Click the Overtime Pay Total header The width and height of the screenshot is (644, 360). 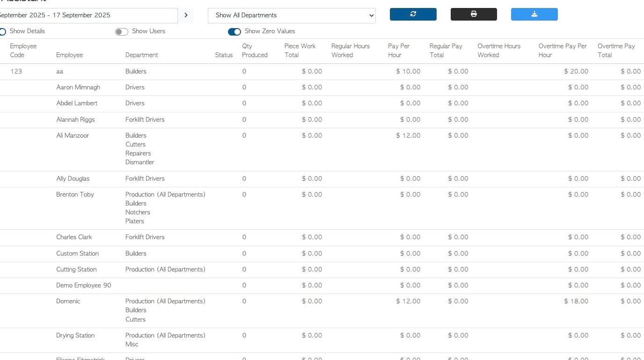616,51
